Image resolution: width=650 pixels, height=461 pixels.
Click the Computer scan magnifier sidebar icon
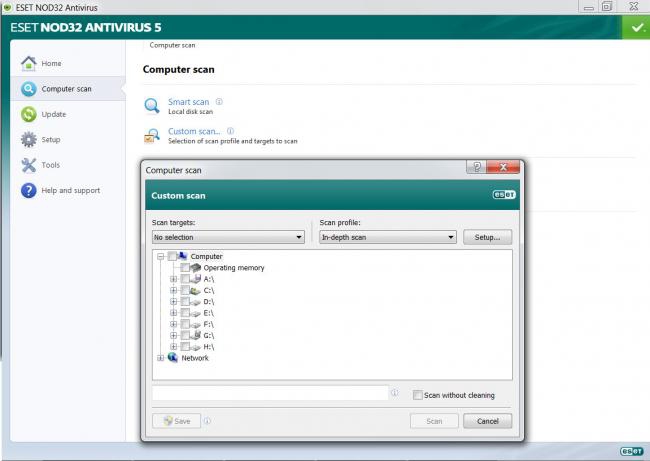[x=29, y=89]
